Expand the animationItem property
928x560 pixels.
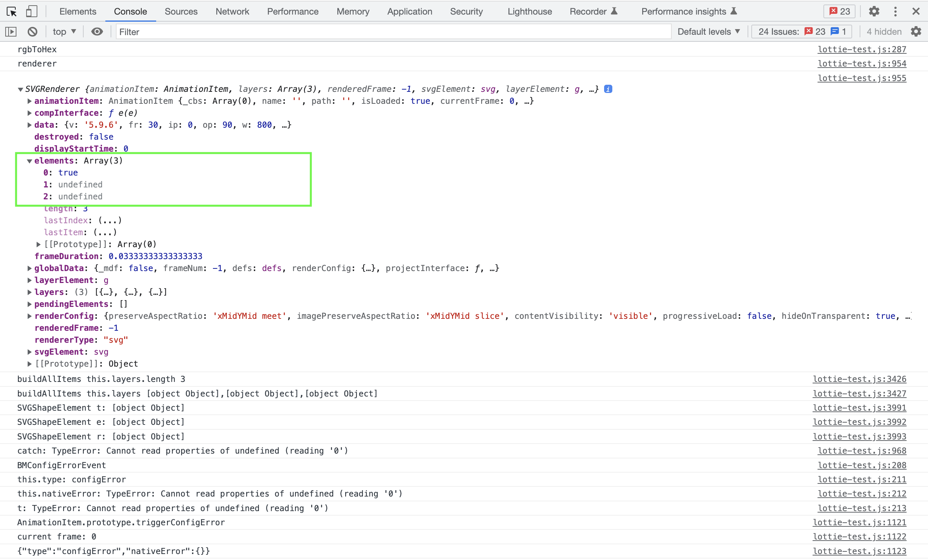pos(30,101)
